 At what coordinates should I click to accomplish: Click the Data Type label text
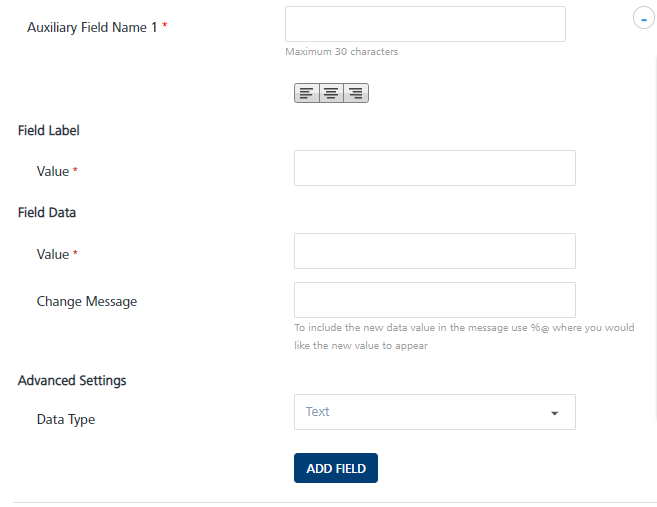[x=66, y=419]
